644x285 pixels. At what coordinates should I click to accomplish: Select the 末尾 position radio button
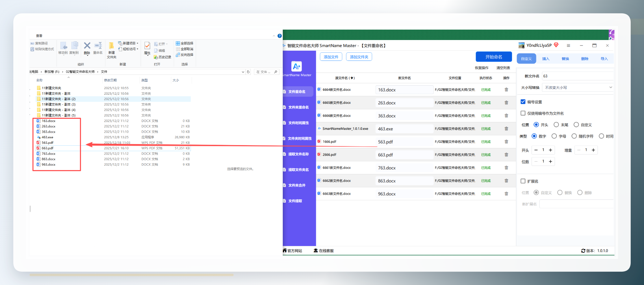556,125
